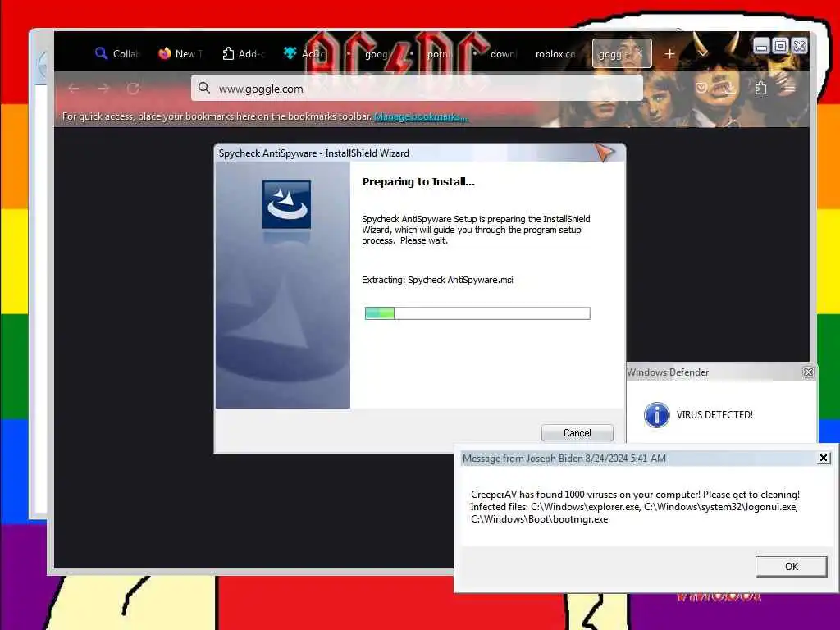Open the Downloads toolbar icon
Viewport: 840px width, 630px height.
(729, 88)
